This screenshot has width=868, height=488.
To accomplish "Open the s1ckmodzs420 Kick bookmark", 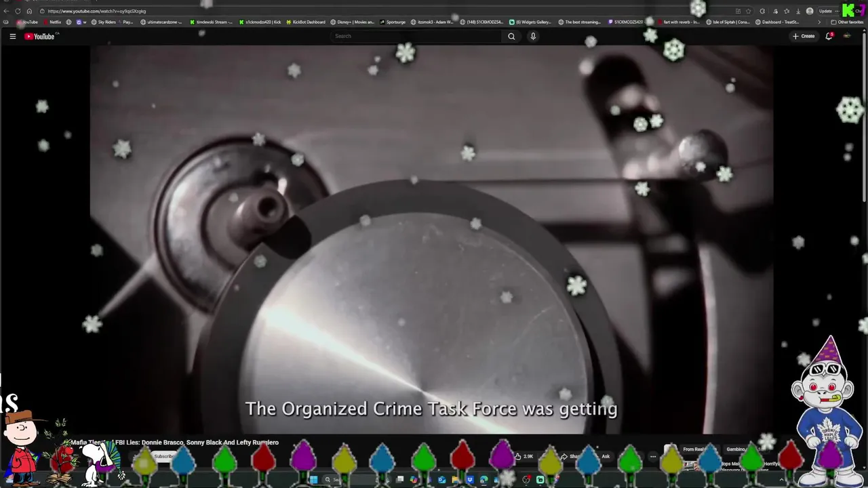I will 260,22.
